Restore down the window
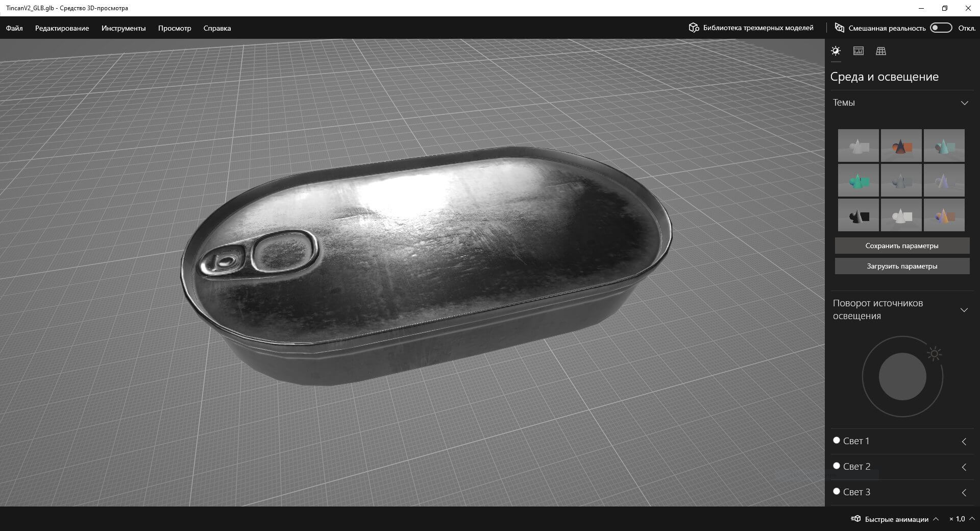980x531 pixels. pos(945,8)
